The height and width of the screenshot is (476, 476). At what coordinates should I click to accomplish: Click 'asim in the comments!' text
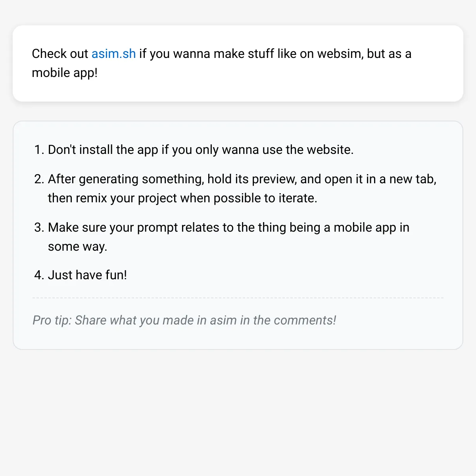coord(273,320)
